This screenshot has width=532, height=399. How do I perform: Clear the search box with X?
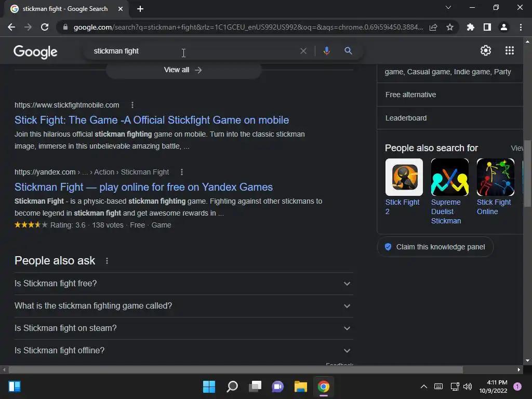tap(303, 51)
